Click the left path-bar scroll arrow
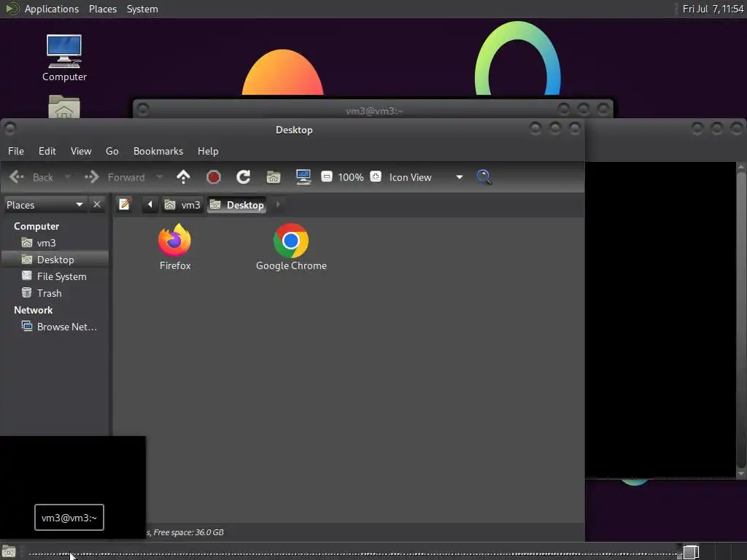747x560 pixels. [x=150, y=204]
